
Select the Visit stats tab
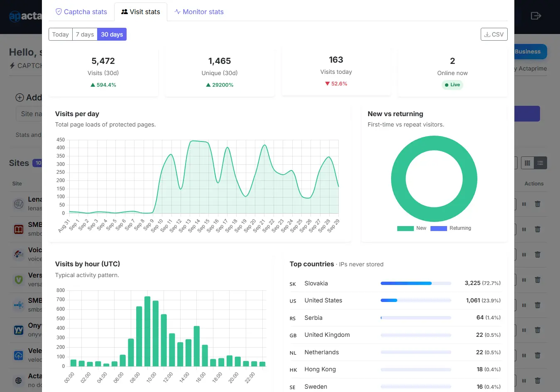click(141, 12)
